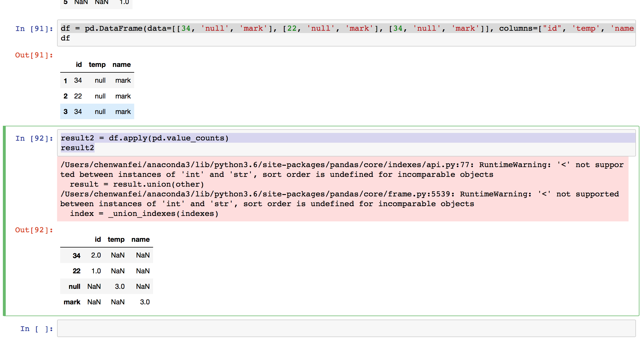Click index label 2 in Out[91] table
Viewport: 644px width, 348px height.
(x=65, y=96)
